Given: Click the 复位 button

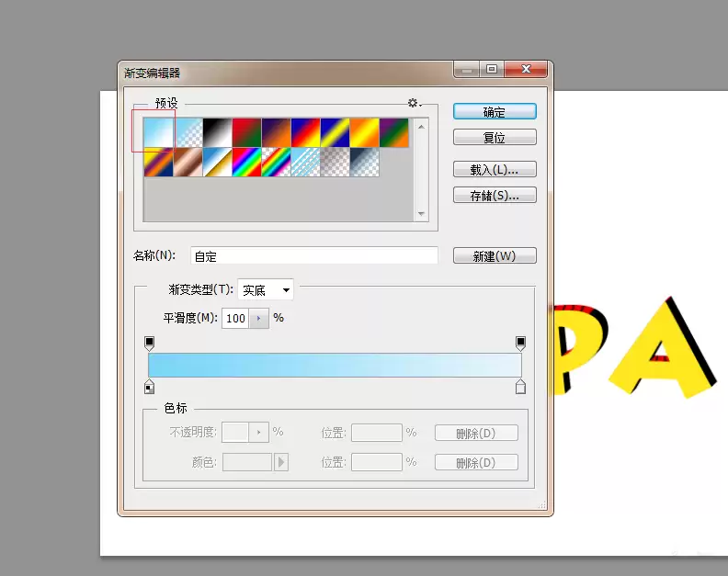Looking at the screenshot, I should pyautogui.click(x=495, y=138).
